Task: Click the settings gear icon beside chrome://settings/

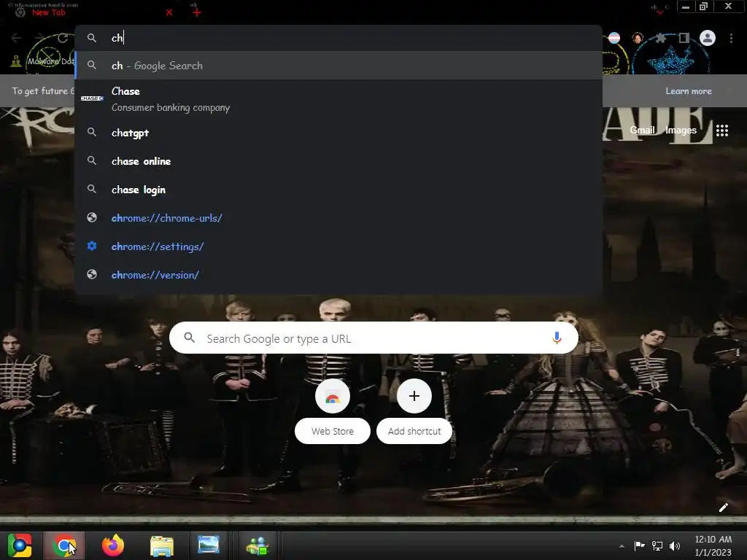Action: click(92, 246)
